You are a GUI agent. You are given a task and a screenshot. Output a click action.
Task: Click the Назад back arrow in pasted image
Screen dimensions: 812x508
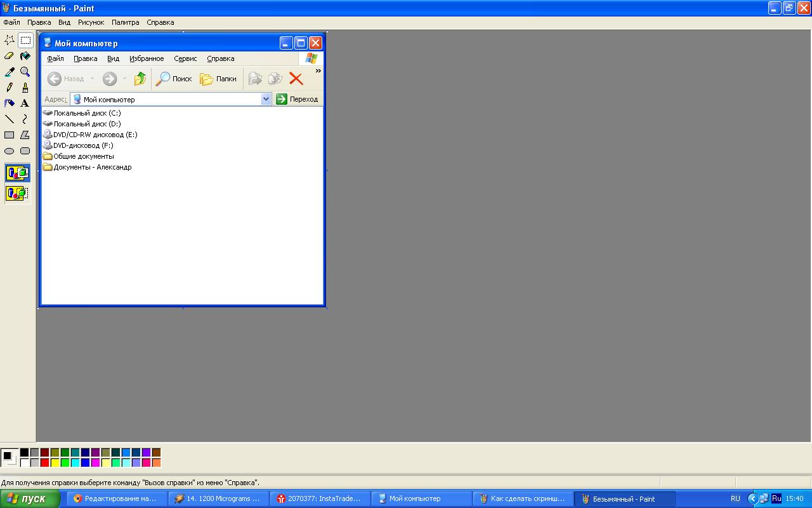[65, 79]
